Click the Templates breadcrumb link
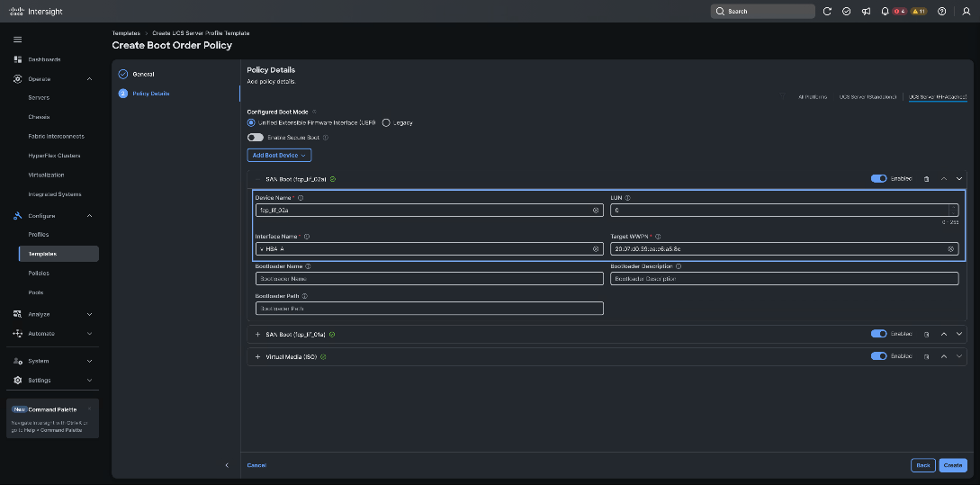This screenshot has height=485, width=980. [x=126, y=32]
